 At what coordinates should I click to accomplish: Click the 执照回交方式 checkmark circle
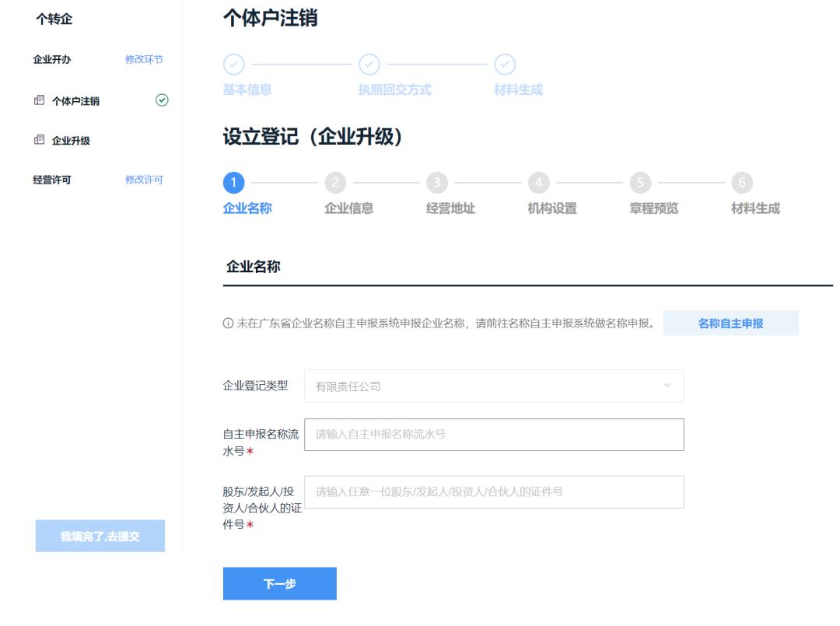369,65
